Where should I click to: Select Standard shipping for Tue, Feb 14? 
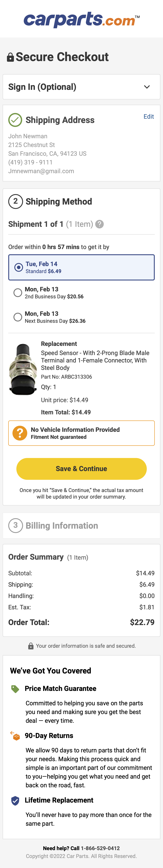pyautogui.click(x=19, y=267)
